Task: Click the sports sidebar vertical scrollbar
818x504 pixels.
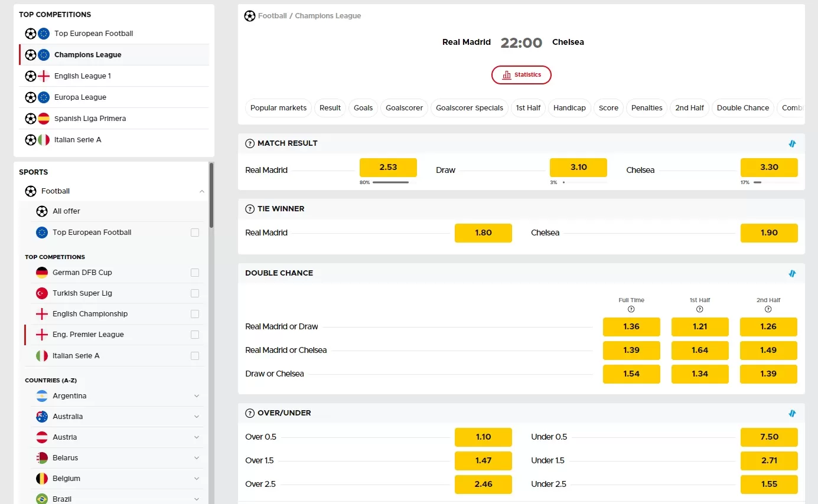Action: pos(211,196)
